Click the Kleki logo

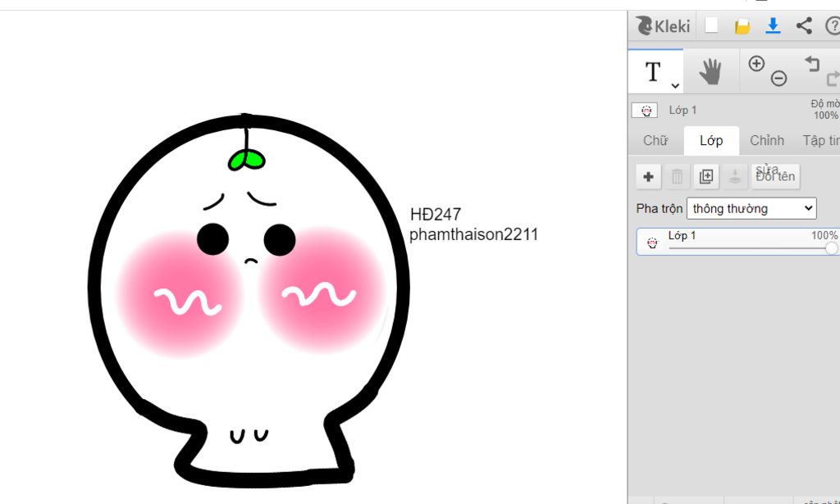663,25
